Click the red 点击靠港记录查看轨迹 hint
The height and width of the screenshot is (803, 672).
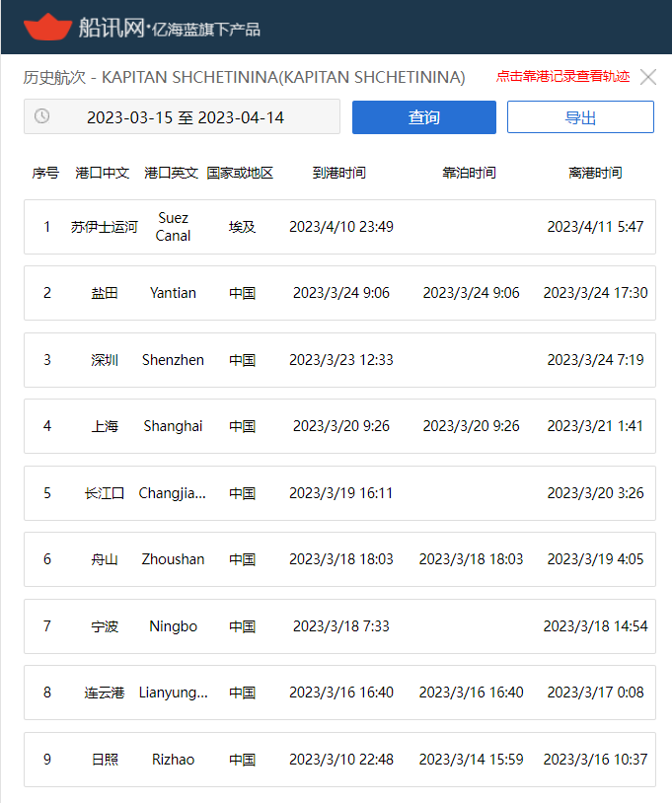562,76
